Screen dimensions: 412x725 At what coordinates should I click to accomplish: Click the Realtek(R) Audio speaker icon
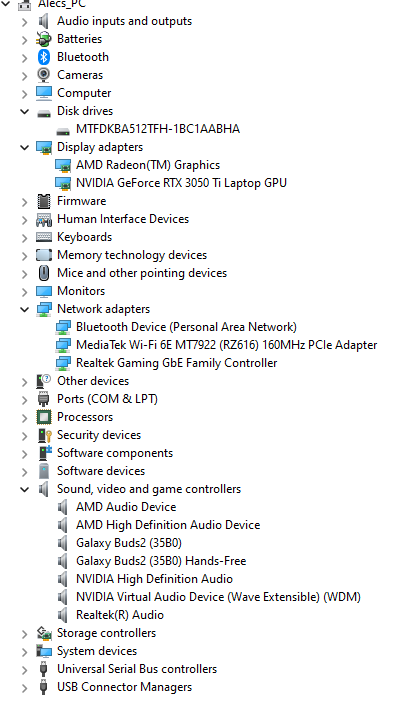63,615
